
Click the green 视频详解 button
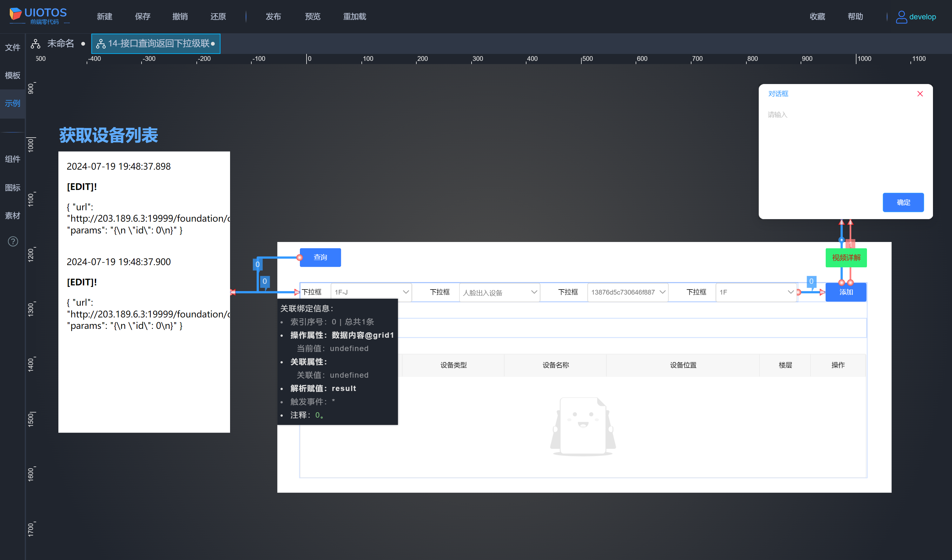[846, 258]
